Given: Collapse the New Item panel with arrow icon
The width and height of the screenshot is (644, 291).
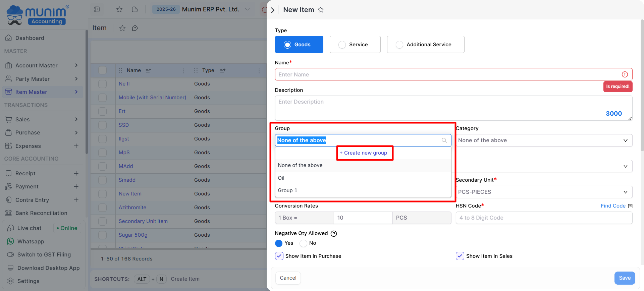Looking at the screenshot, I should click(x=273, y=10).
